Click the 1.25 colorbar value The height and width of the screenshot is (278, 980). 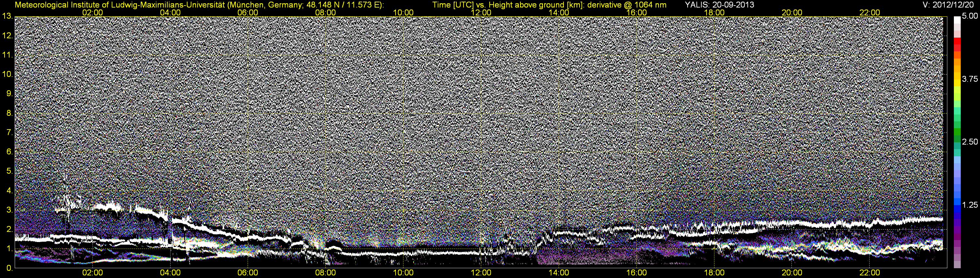click(970, 205)
